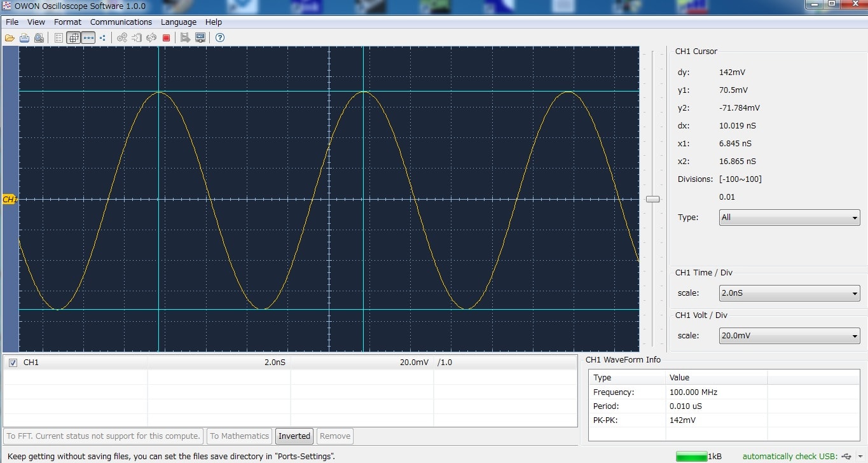Click the x2 value 16.865 nS
The width and height of the screenshot is (868, 463).
click(737, 162)
